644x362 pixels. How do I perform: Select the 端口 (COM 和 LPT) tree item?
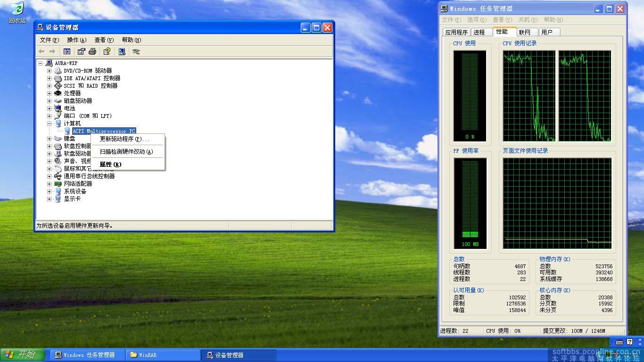pyautogui.click(x=88, y=116)
